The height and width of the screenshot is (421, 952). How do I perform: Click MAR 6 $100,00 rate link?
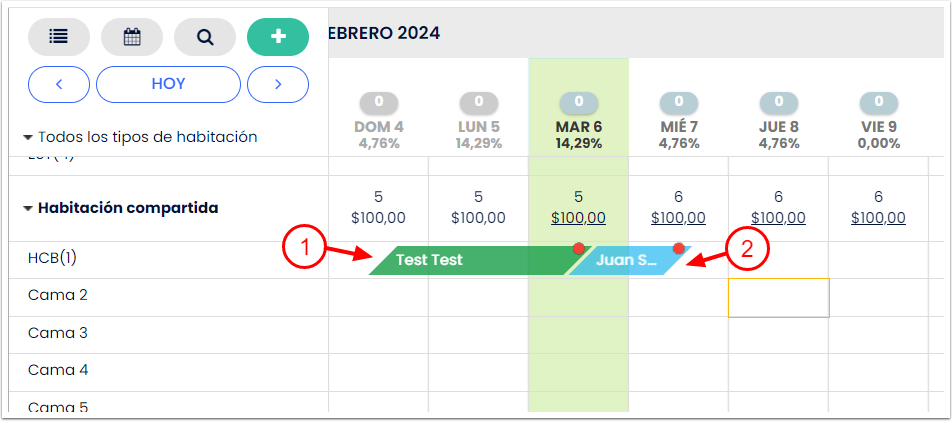(x=578, y=218)
